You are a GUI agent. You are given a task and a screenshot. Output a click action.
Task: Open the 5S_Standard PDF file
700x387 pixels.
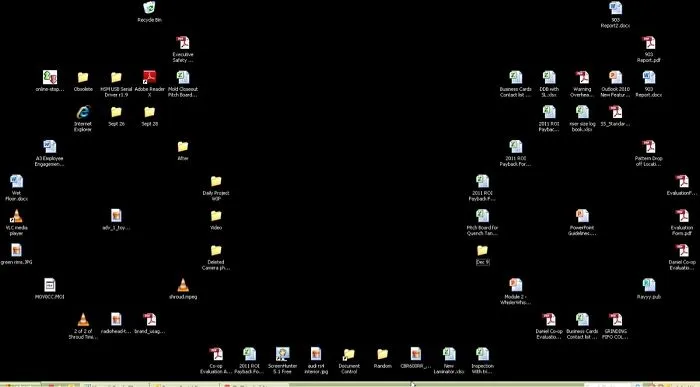click(x=616, y=112)
